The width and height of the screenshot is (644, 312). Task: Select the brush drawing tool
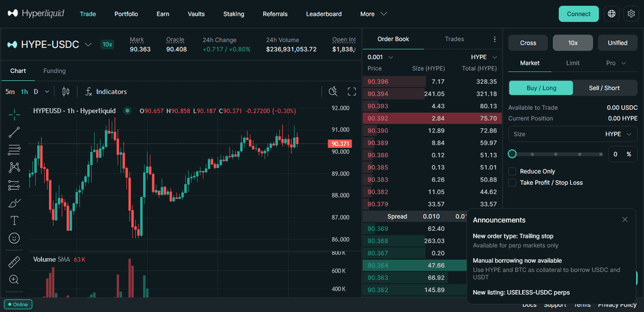click(14, 203)
